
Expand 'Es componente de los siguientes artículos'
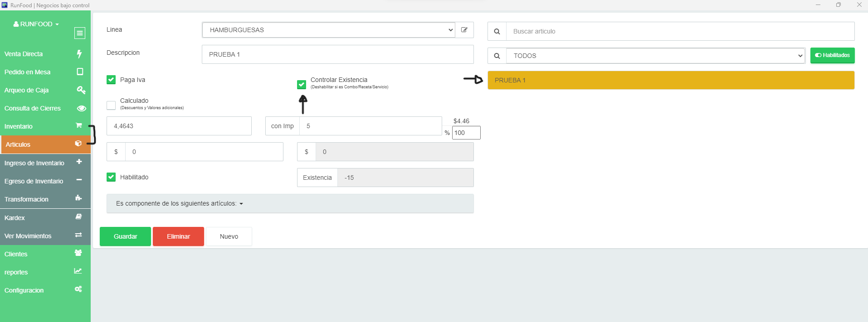pyautogui.click(x=180, y=204)
